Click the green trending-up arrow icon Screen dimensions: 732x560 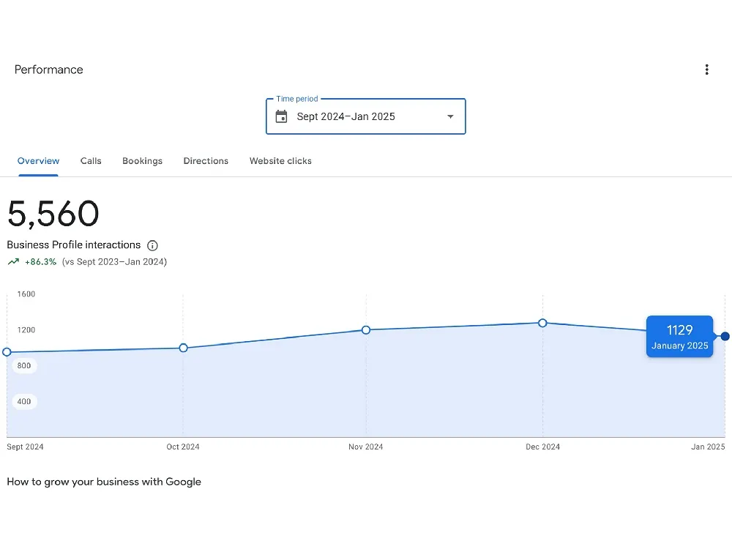(13, 262)
